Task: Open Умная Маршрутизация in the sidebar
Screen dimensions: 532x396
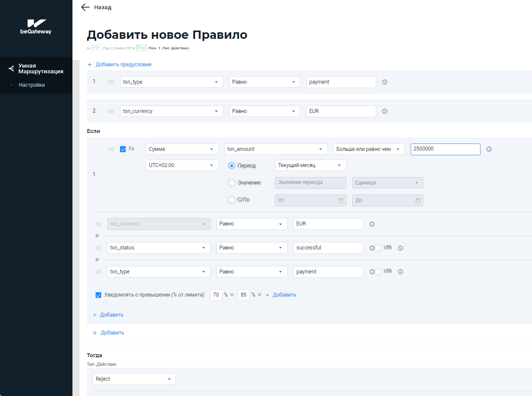Action: [40, 68]
